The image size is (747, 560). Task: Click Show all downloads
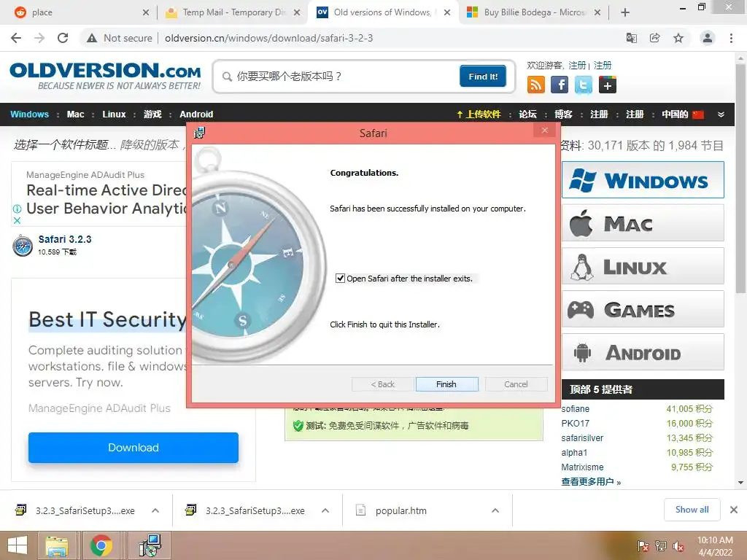692,510
